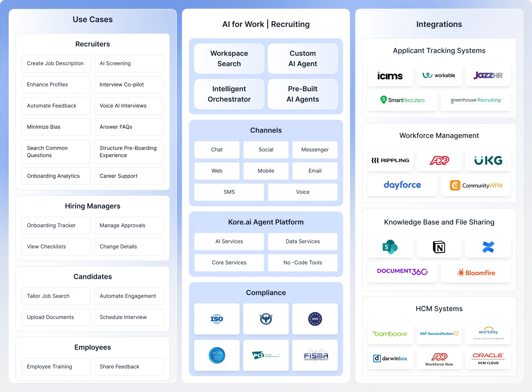This screenshot has width=532, height=392.
Task: Click the Hiring Managers heading
Action: pos(93,206)
